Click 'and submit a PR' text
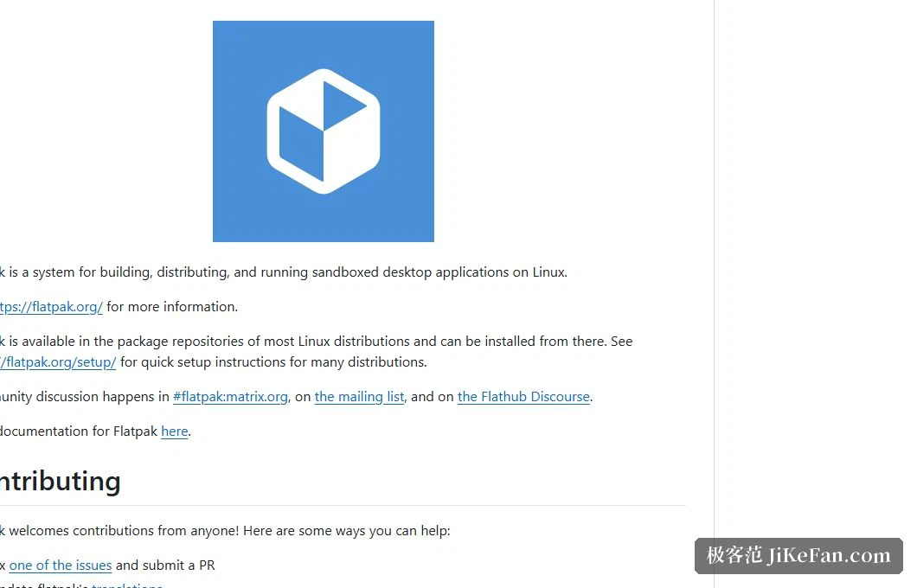This screenshot has height=588, width=917. point(165,566)
